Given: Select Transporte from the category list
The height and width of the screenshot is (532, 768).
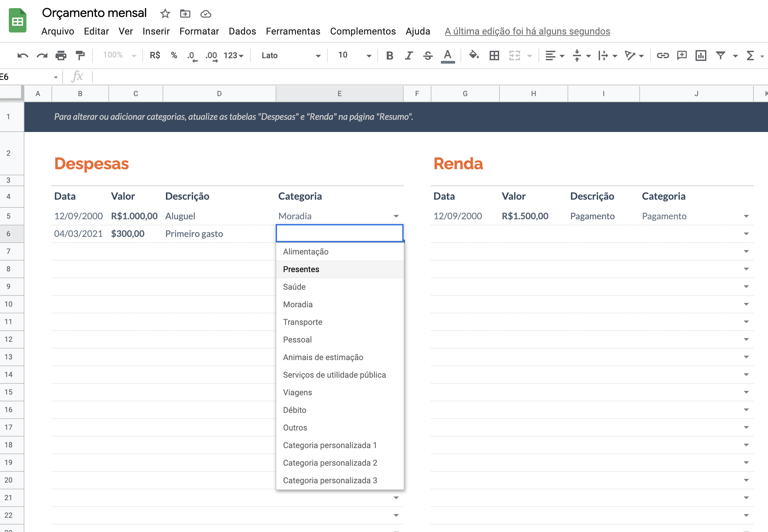Looking at the screenshot, I should pyautogui.click(x=302, y=322).
